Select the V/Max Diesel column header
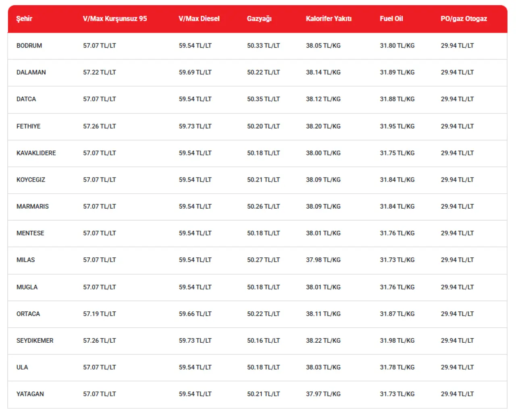The height and width of the screenshot is (420, 516). point(199,19)
